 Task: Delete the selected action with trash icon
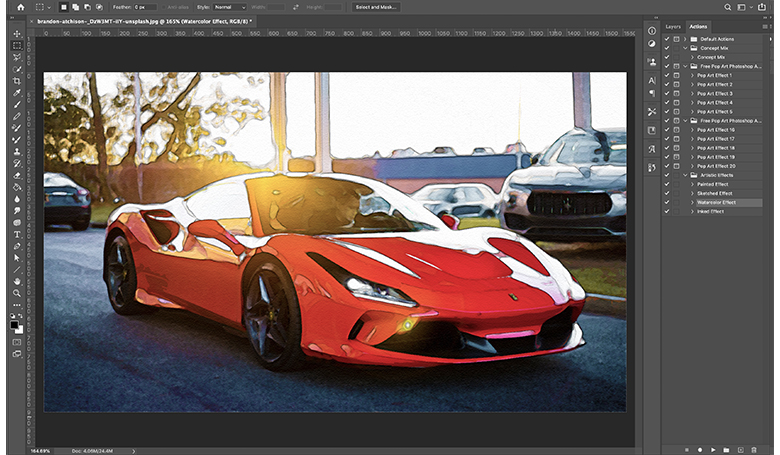[754, 450]
